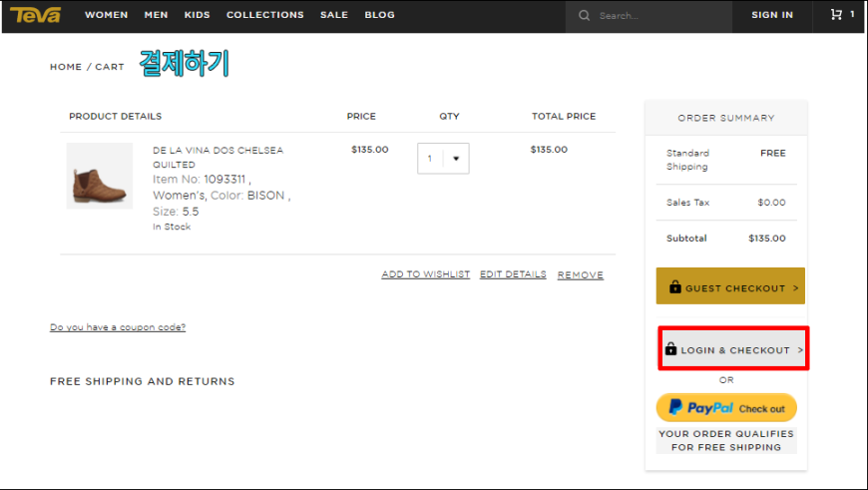Image resolution: width=868 pixels, height=490 pixels.
Task: Click the Subtotal $135.00 value
Action: (x=766, y=239)
